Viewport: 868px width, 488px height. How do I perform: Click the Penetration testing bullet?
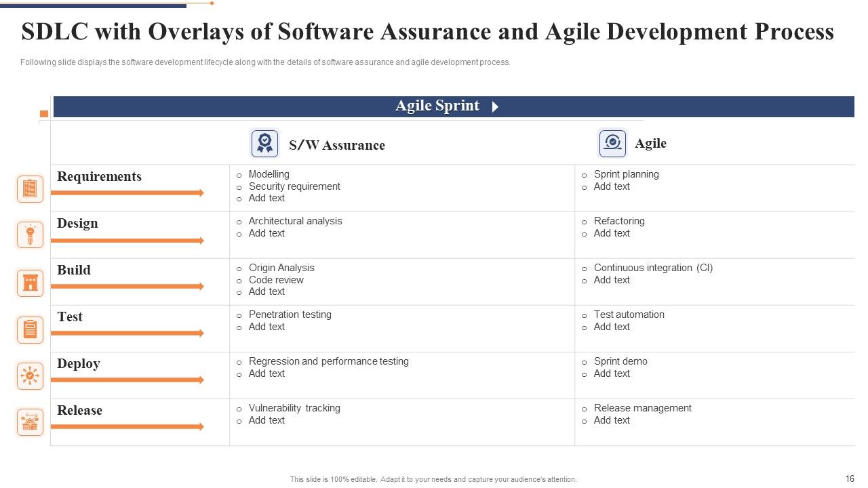(x=290, y=314)
